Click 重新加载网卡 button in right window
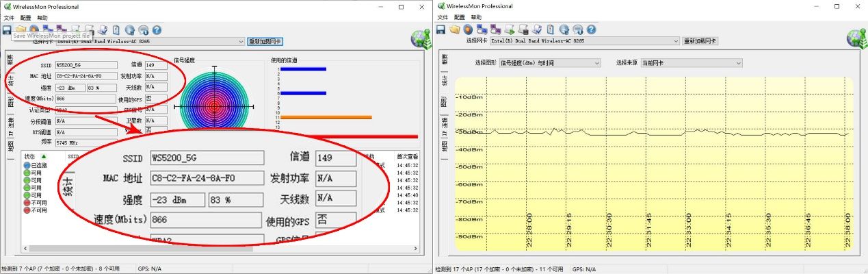Viewport: 868px width, 274px height. point(700,41)
